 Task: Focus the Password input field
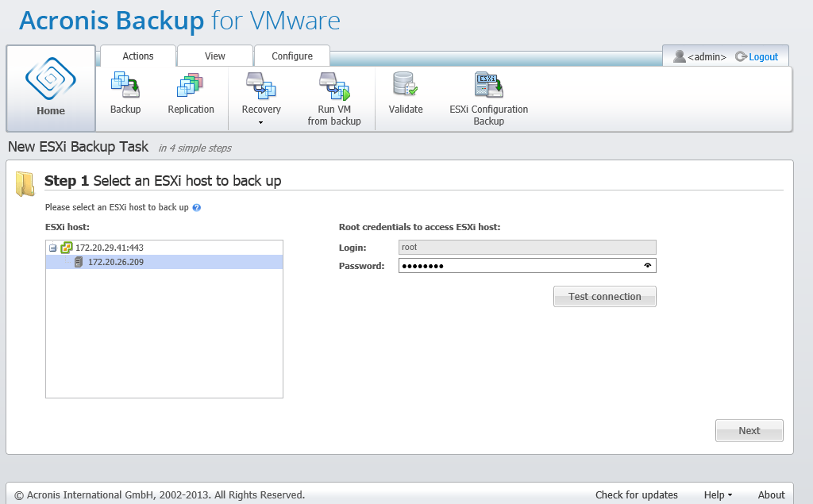(x=527, y=266)
